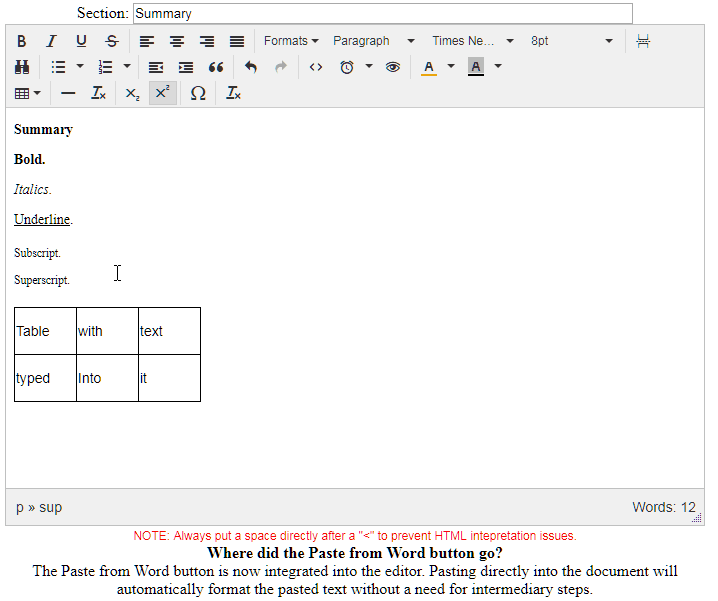Insert a page break
This screenshot has width=718, height=601.
(643, 41)
